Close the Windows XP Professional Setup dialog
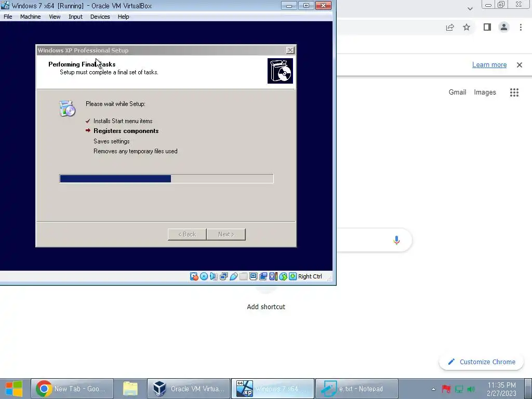532x399 pixels. (290, 50)
